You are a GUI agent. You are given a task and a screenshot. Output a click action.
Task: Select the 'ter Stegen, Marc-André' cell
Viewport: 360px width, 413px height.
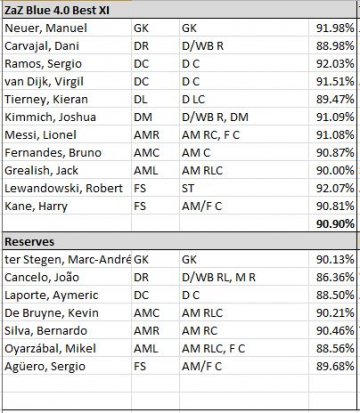coord(67,259)
